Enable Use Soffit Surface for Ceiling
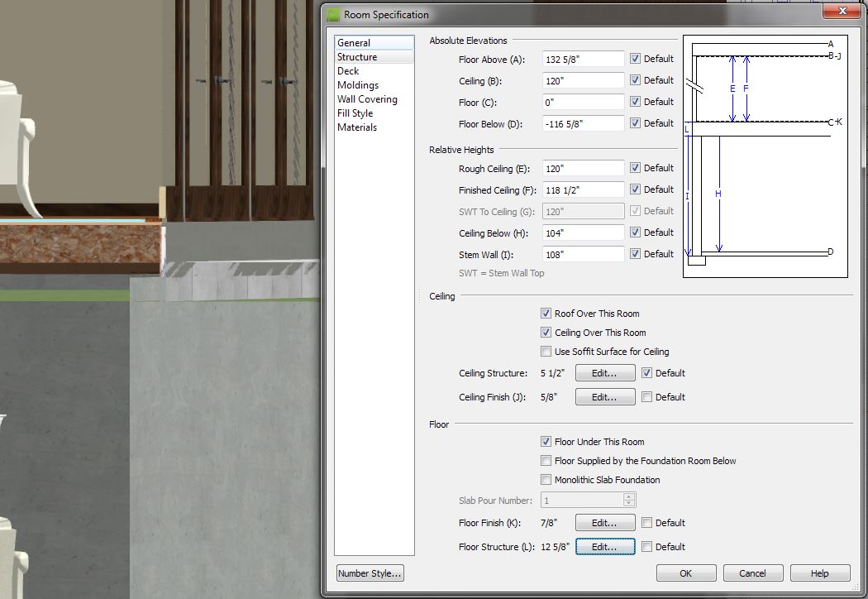 [546, 352]
